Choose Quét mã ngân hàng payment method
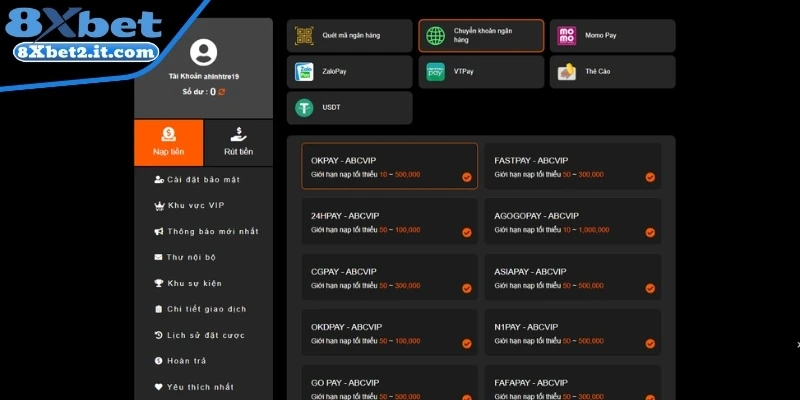Image resolution: width=800 pixels, height=400 pixels. point(349,36)
